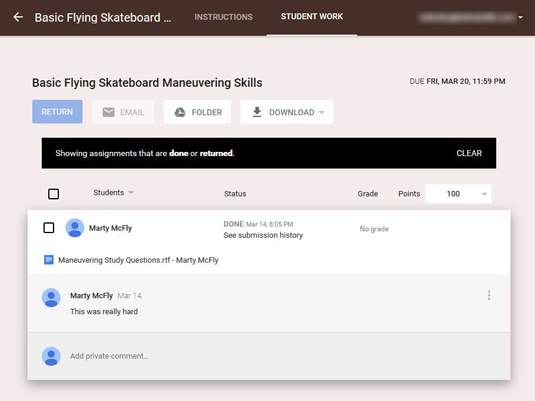Click the Mar 14 comment date
This screenshot has height=401, width=535.
tap(129, 296)
